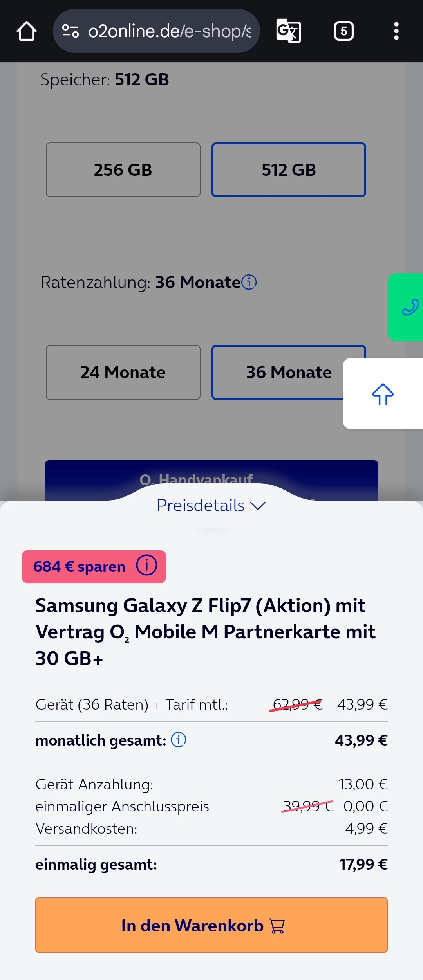The image size is (423, 980).
Task: Tap the Google Translate icon
Action: coord(288,31)
